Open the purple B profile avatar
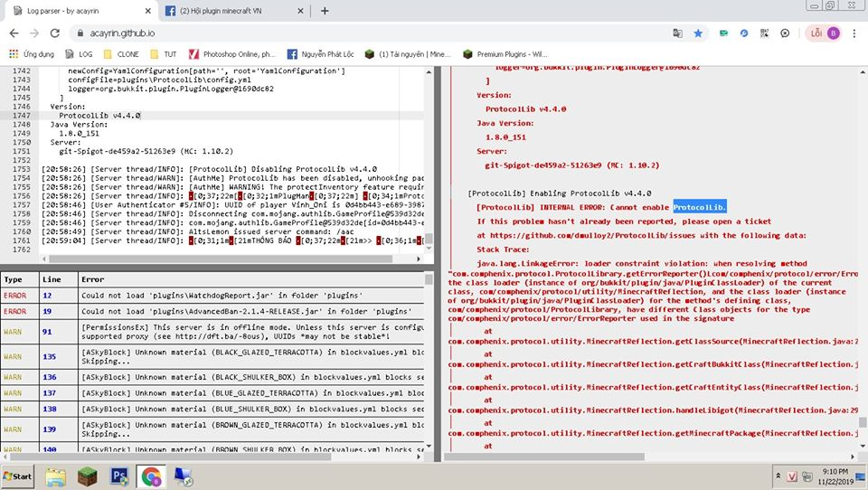The width and height of the screenshot is (868, 490). coord(833,33)
